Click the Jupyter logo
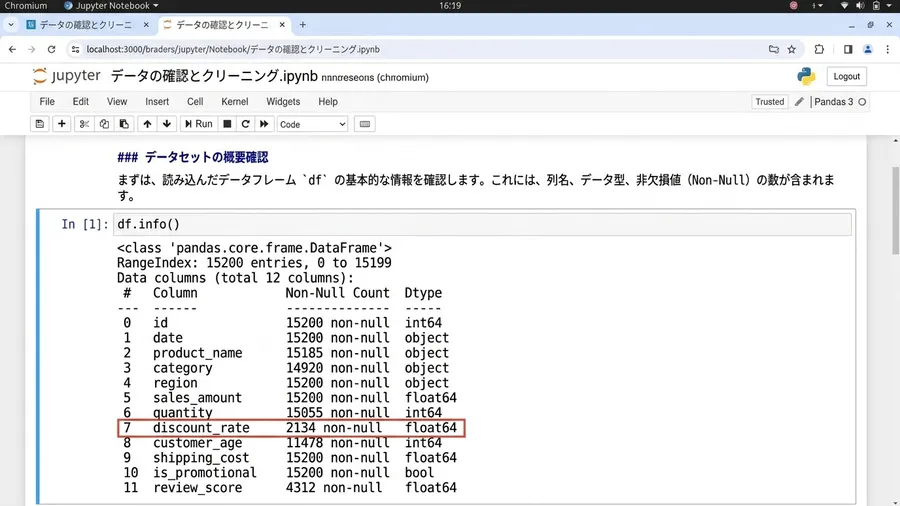The width and height of the screenshot is (900, 506). click(x=67, y=76)
